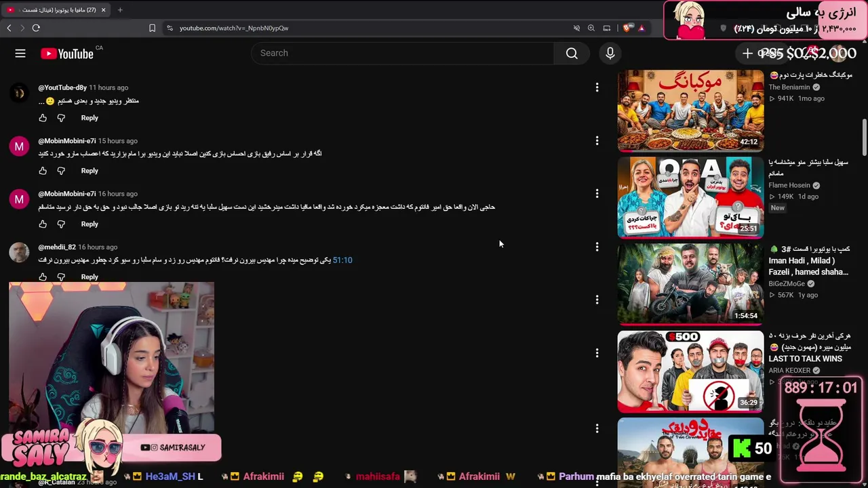Open the موکبانگ video thumbnail (42:12)

tap(690, 110)
